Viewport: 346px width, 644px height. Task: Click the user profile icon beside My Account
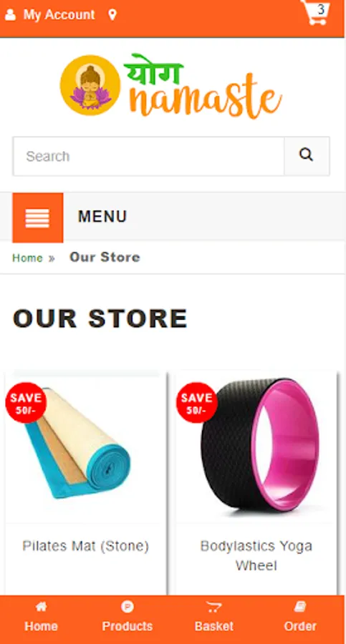tap(10, 15)
